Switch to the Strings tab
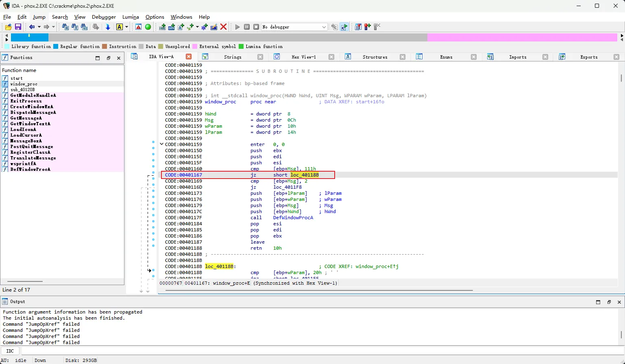The height and width of the screenshot is (364, 625). [233, 57]
